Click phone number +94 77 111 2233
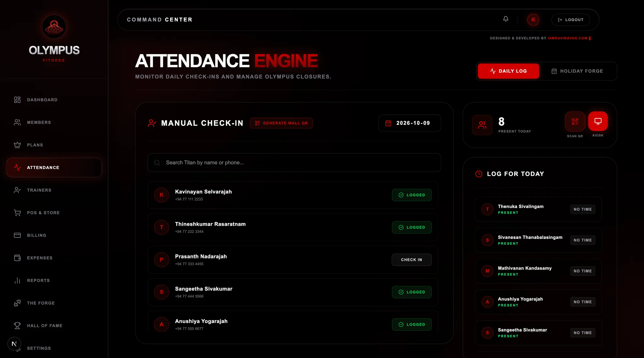The height and width of the screenshot is (358, 644). (x=189, y=199)
